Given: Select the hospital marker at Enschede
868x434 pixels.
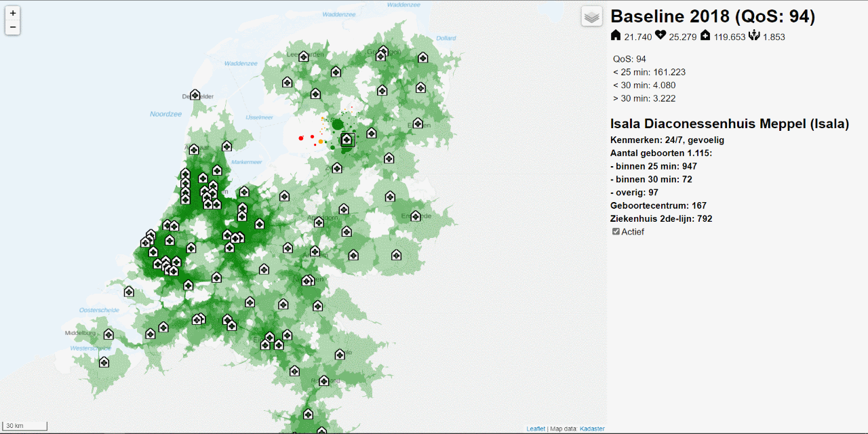Looking at the screenshot, I should tap(416, 215).
